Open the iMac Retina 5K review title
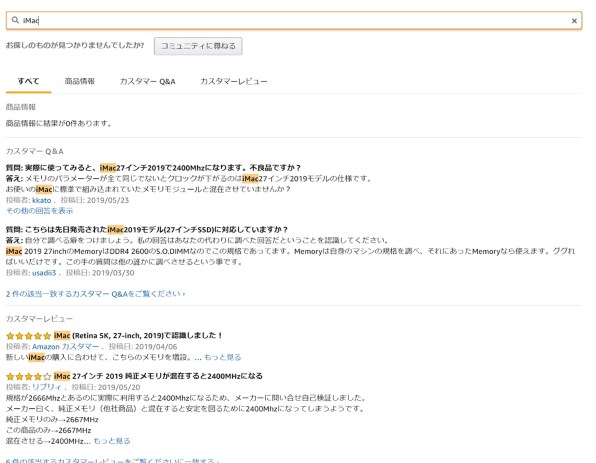Image resolution: width=596 pixels, height=463 pixels. [x=138, y=336]
